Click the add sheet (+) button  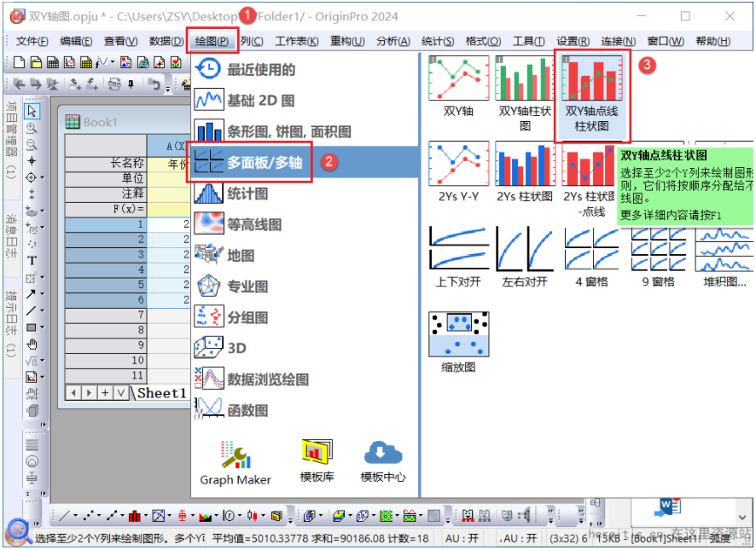click(105, 393)
